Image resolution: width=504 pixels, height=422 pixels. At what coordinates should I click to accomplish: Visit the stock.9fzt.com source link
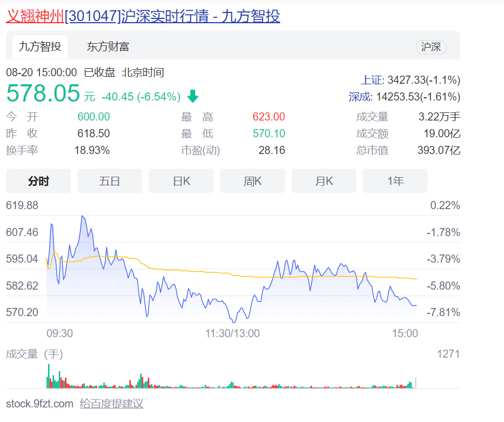pos(39,404)
